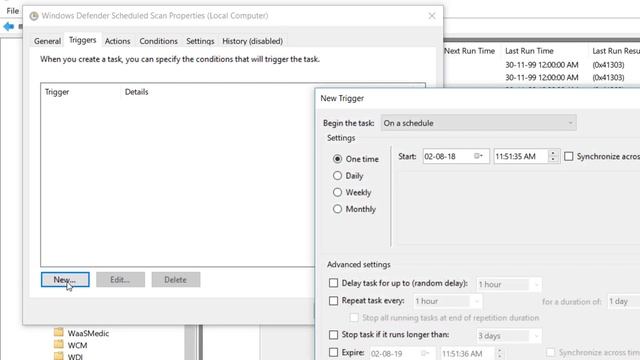Open the Repeat task every 1 hour dropdown
The image size is (640, 360).
[448, 301]
